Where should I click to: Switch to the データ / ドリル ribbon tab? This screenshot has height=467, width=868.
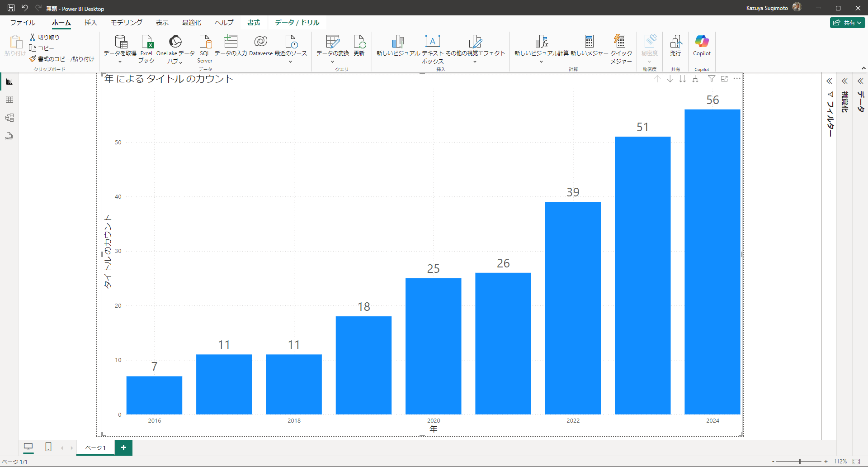coord(297,23)
